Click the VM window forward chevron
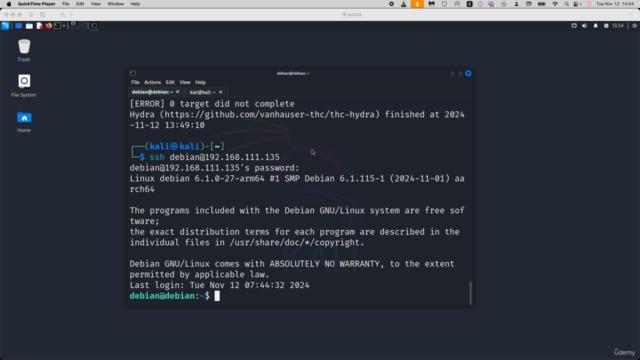This screenshot has height=360, width=640. pyautogui.click(x=71, y=15)
